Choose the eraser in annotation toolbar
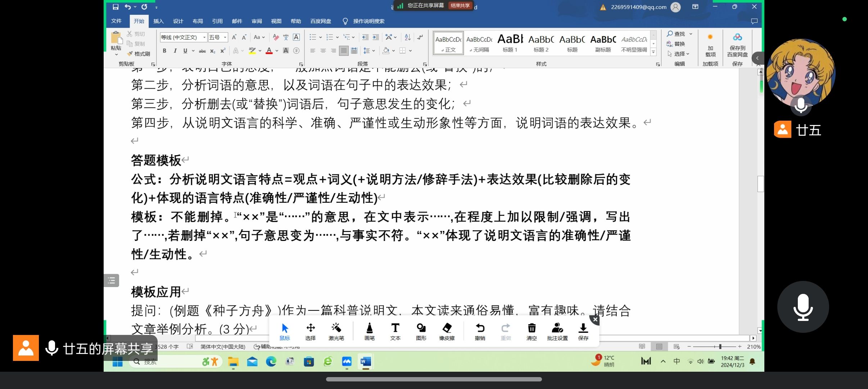868x389 pixels. coord(447,331)
